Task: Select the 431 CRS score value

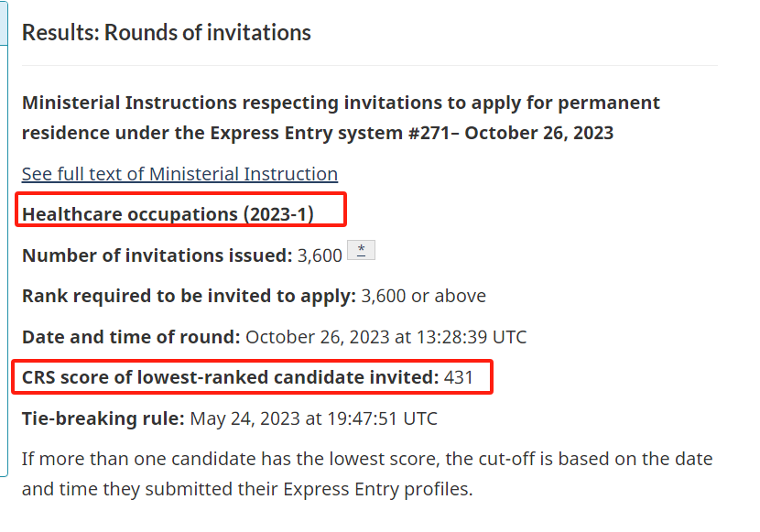Action: coord(459,377)
